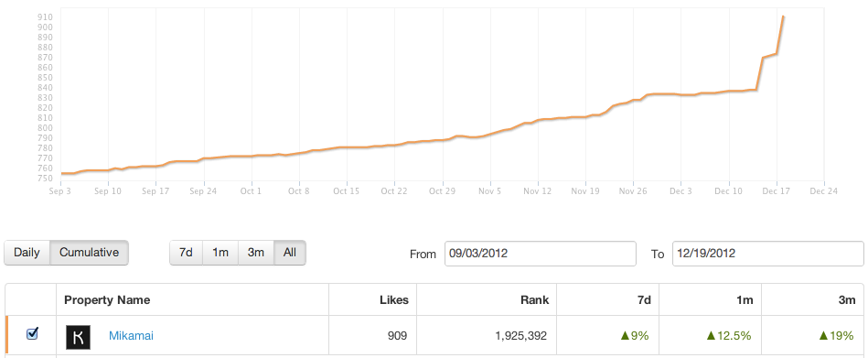868x358 pixels.
Task: Click the 3m column header in table
Action: pos(846,299)
